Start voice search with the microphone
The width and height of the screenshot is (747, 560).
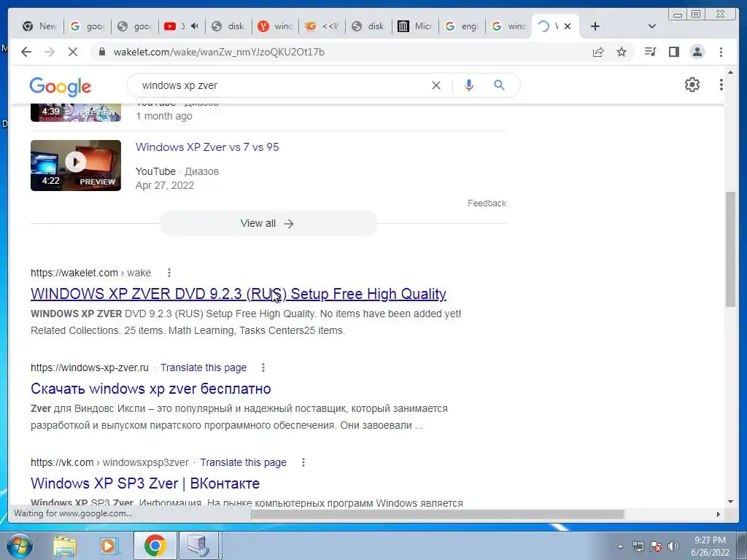click(x=469, y=85)
